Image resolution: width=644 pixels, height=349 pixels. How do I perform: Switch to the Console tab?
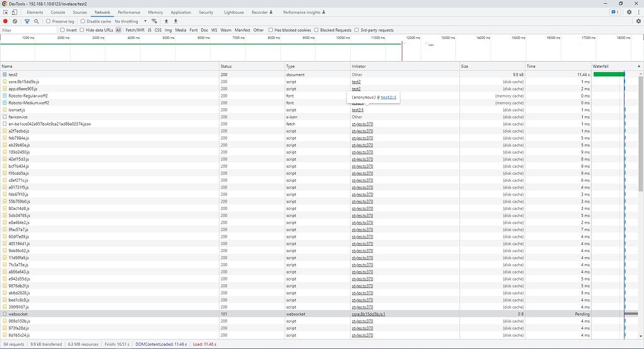coord(58,12)
